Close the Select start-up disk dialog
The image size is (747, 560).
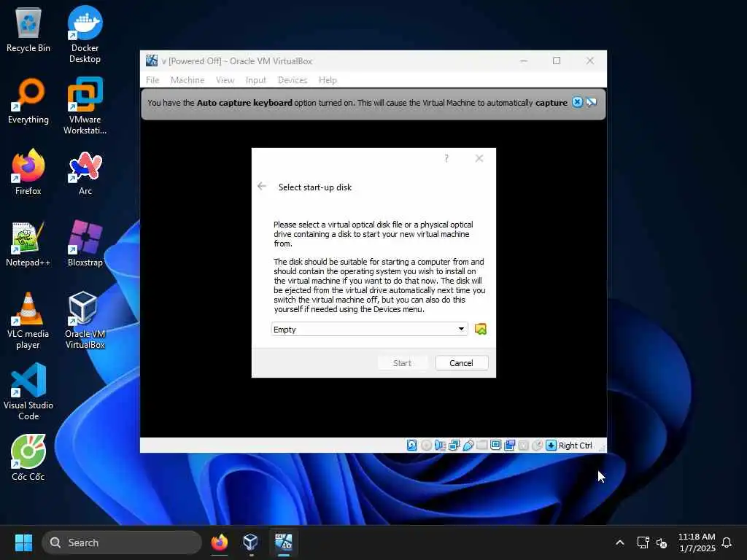pyautogui.click(x=479, y=158)
